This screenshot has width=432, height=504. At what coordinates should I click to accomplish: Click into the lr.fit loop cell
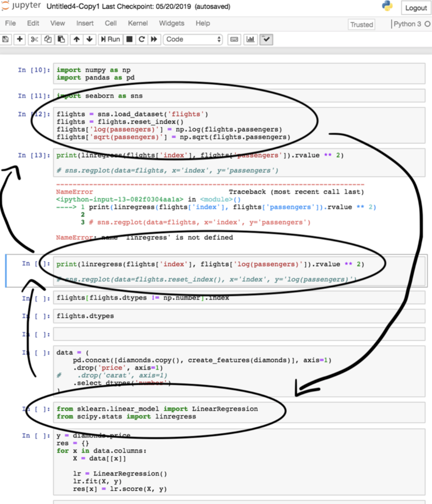coord(239,462)
